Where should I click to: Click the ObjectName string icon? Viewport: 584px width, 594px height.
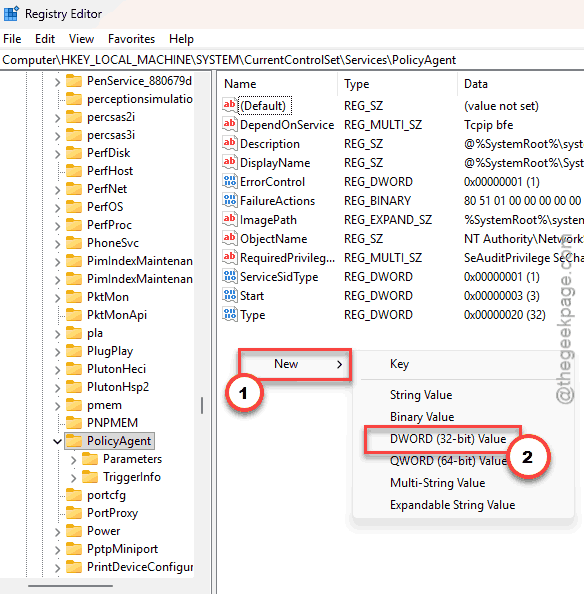click(230, 238)
